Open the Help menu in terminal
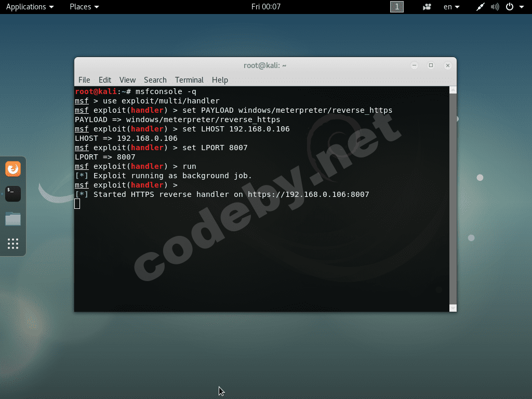Screen dimensions: 532x399 point(220,80)
